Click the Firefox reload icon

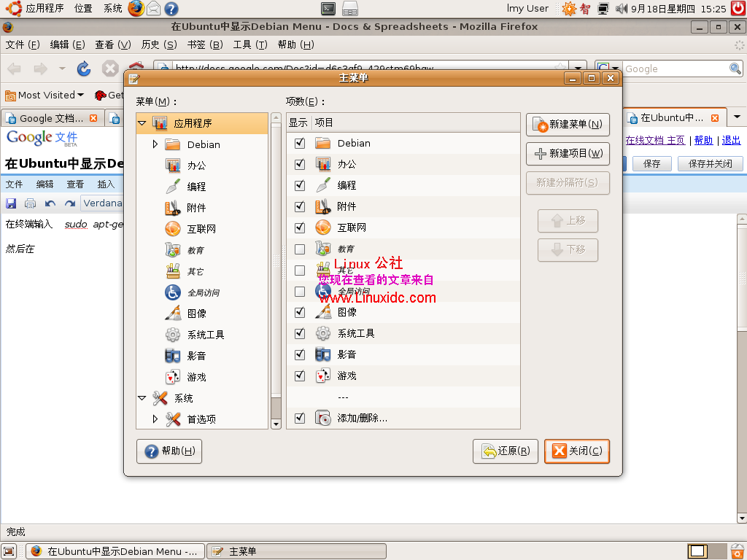pos(83,68)
